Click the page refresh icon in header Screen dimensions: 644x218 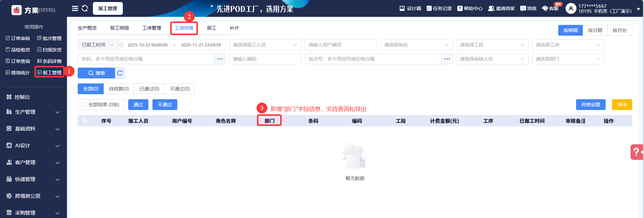tap(85, 8)
